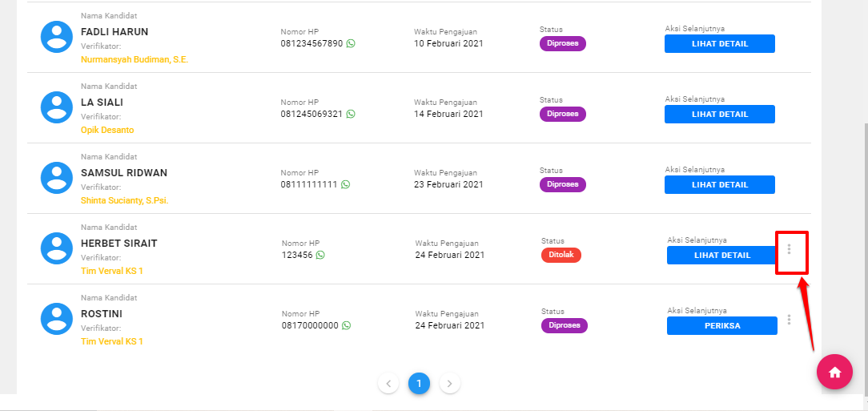Screen dimensions: 868x411
Task: Go to the next page arrow
Action: click(450, 384)
